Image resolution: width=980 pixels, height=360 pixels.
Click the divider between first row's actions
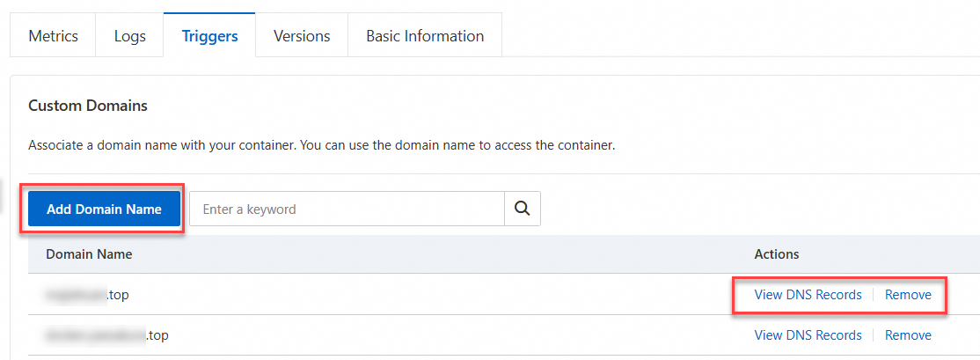[874, 295]
